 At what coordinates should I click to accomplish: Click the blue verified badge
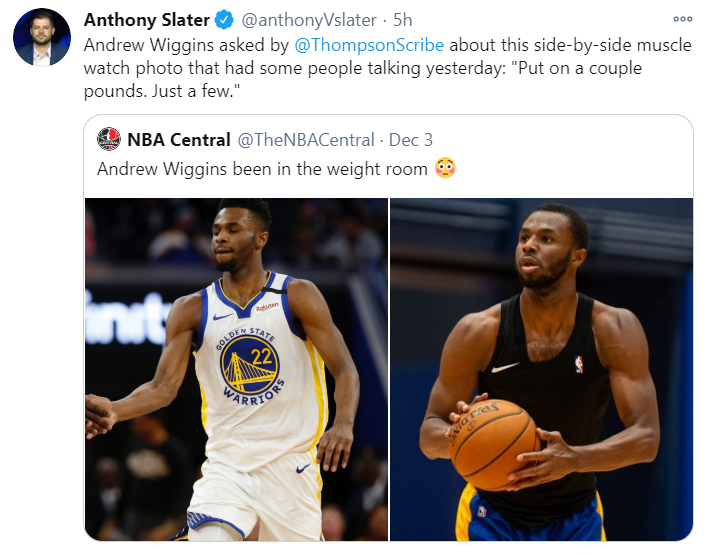pos(223,20)
